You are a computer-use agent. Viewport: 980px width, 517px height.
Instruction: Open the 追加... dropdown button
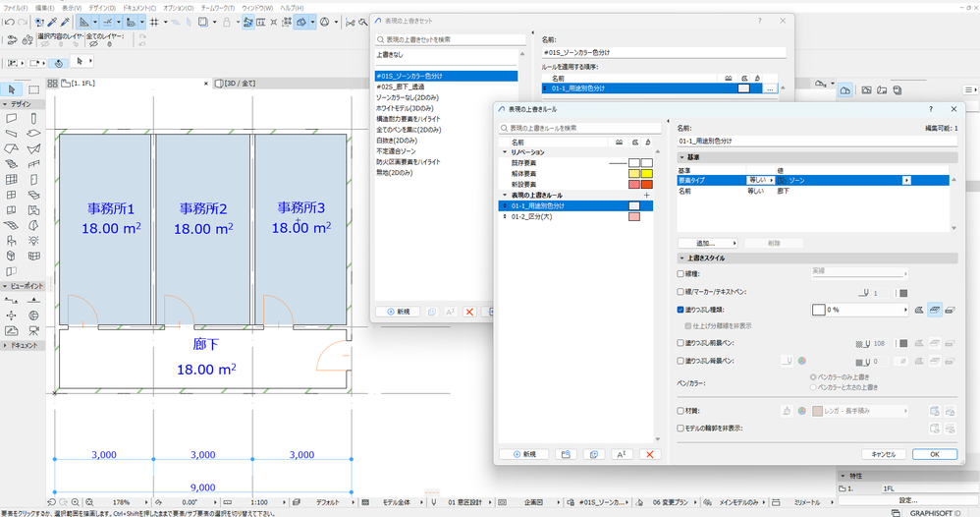709,242
